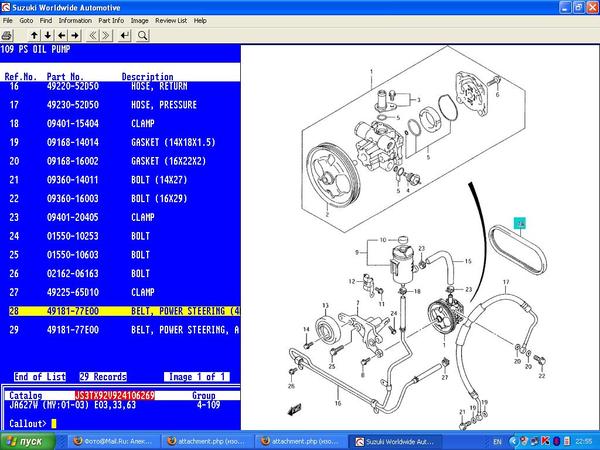Screen dimensions: 600x450
Task: Select row 22 BOLT (16X29)
Action: click(x=120, y=199)
